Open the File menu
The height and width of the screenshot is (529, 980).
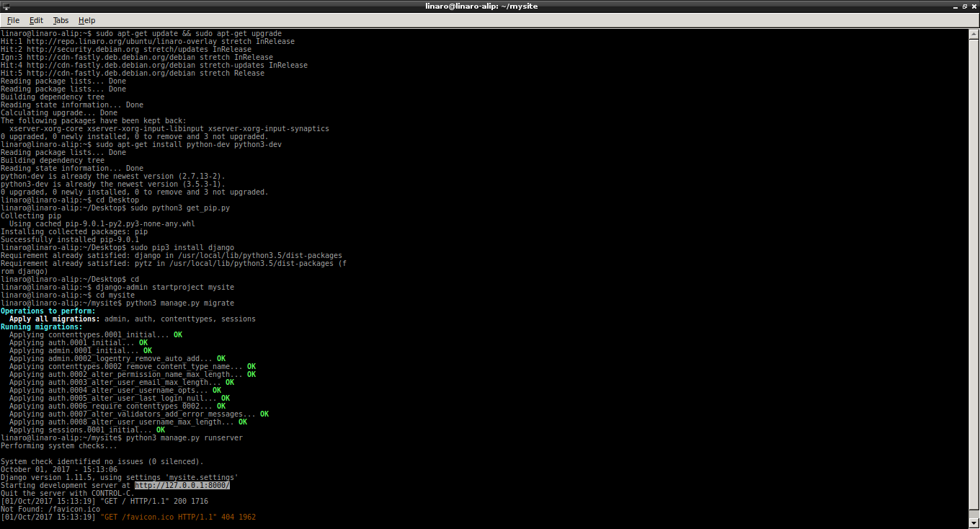tap(13, 20)
